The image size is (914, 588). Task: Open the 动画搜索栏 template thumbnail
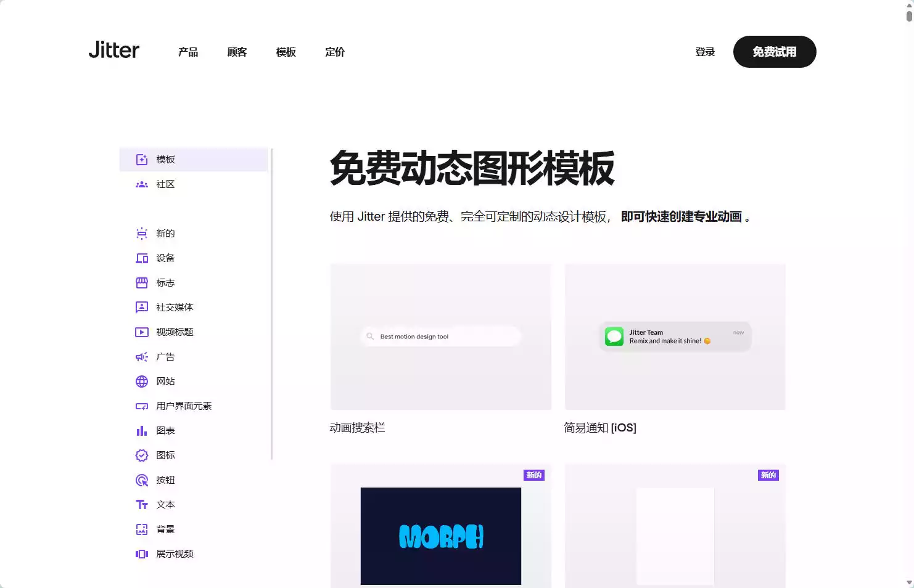click(441, 337)
